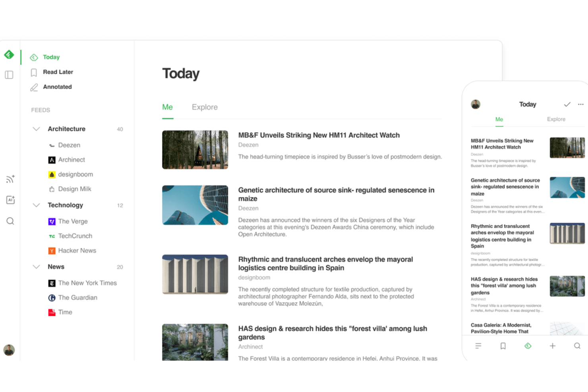Tap mobile Casa Galeria article headline
Viewport: 588px width, 392px height.
[x=501, y=328]
